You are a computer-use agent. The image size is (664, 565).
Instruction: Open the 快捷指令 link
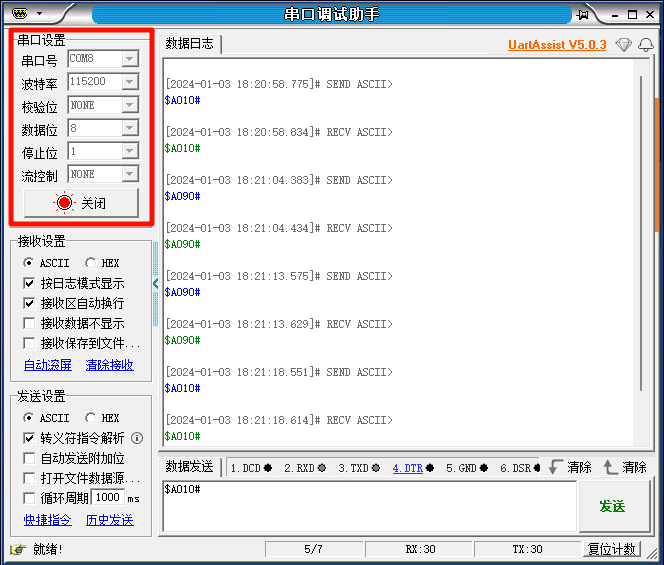point(47,520)
